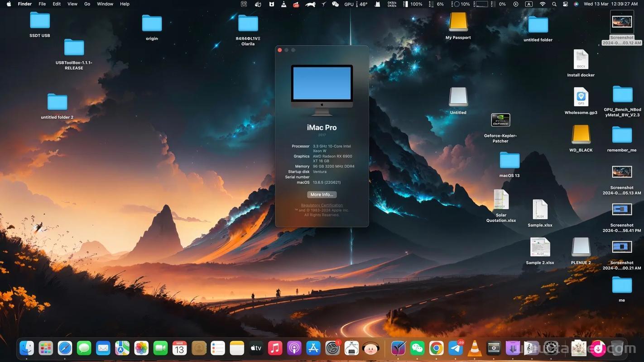Image resolution: width=644 pixels, height=362 pixels.
Task: Open the keyboard input source menu
Action: coord(529,4)
